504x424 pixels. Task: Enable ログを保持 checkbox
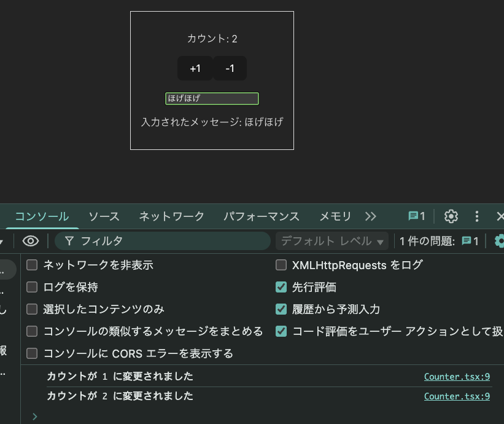(32, 287)
